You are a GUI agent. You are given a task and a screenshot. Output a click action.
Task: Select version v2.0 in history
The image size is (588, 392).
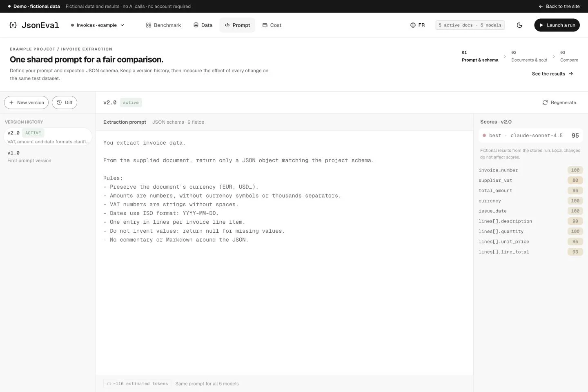48,137
